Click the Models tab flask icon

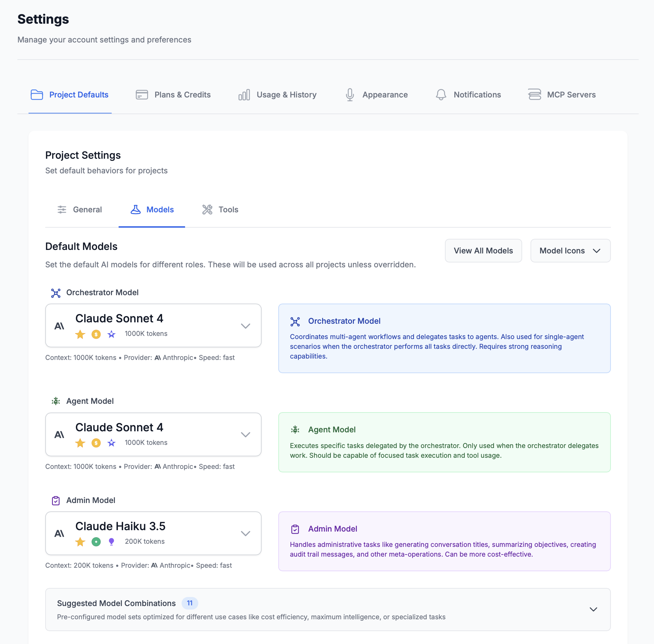(x=137, y=209)
